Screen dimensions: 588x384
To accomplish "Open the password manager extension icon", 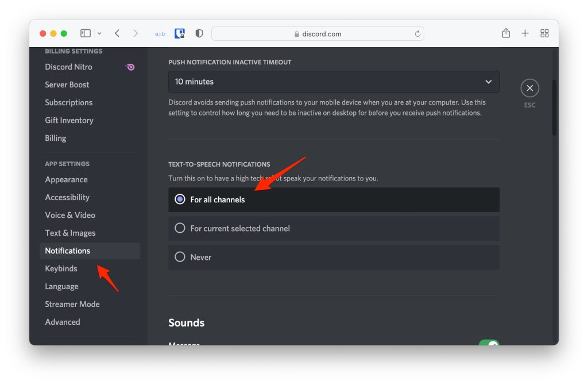I will point(180,33).
